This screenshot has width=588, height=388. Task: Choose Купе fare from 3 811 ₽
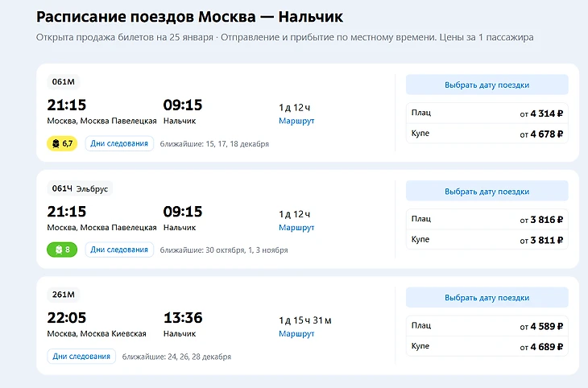click(x=487, y=240)
